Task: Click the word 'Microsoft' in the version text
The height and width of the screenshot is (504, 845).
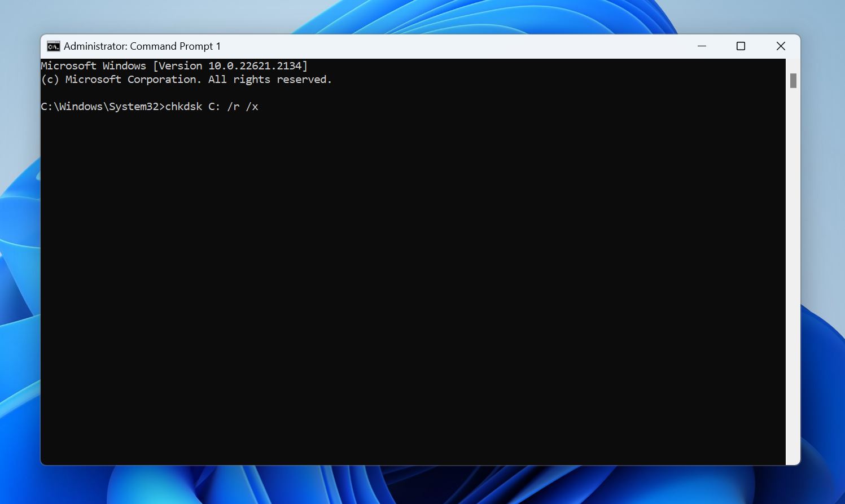Action: [68, 65]
